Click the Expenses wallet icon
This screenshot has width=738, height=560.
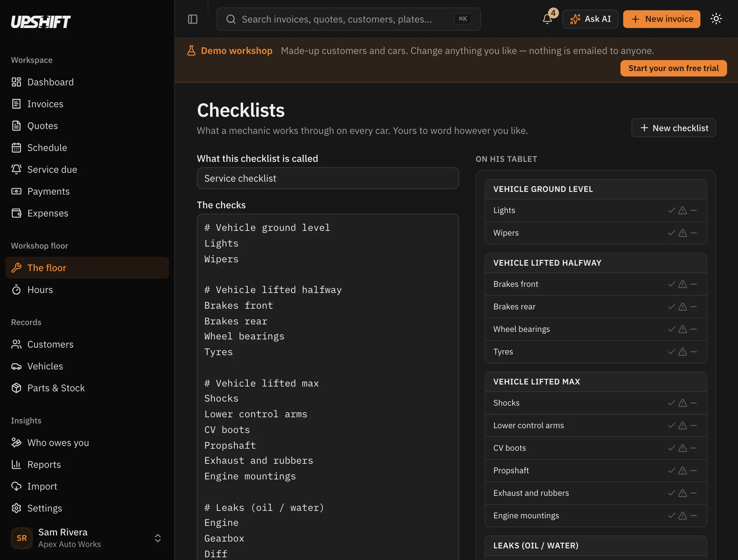point(16,213)
